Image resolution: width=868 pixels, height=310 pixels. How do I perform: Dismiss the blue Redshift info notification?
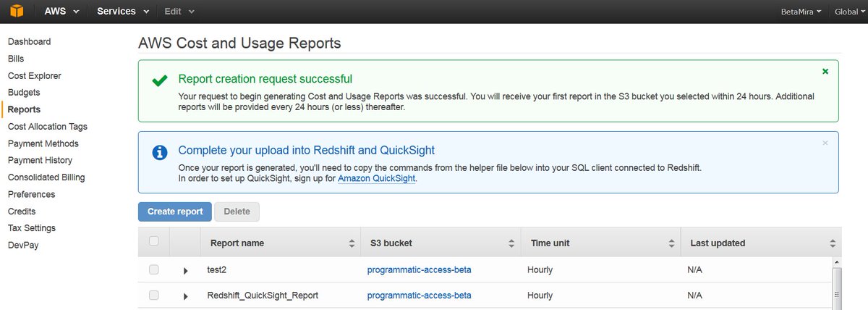(x=825, y=143)
